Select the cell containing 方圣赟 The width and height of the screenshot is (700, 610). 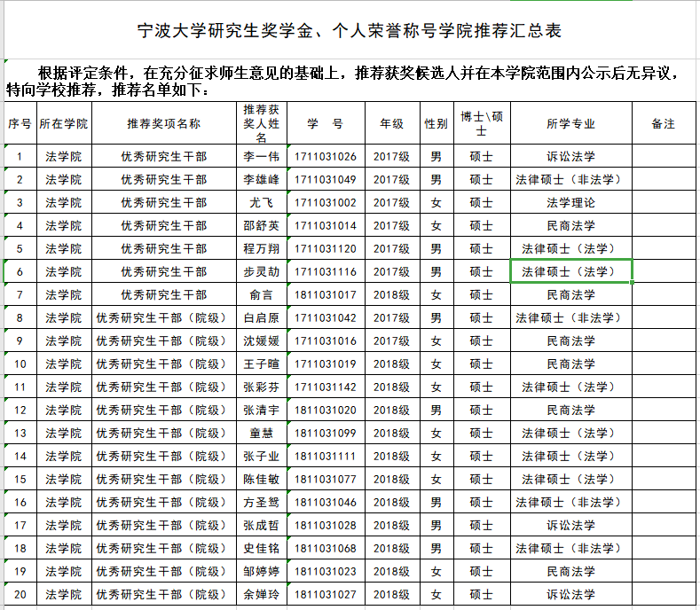[262, 502]
